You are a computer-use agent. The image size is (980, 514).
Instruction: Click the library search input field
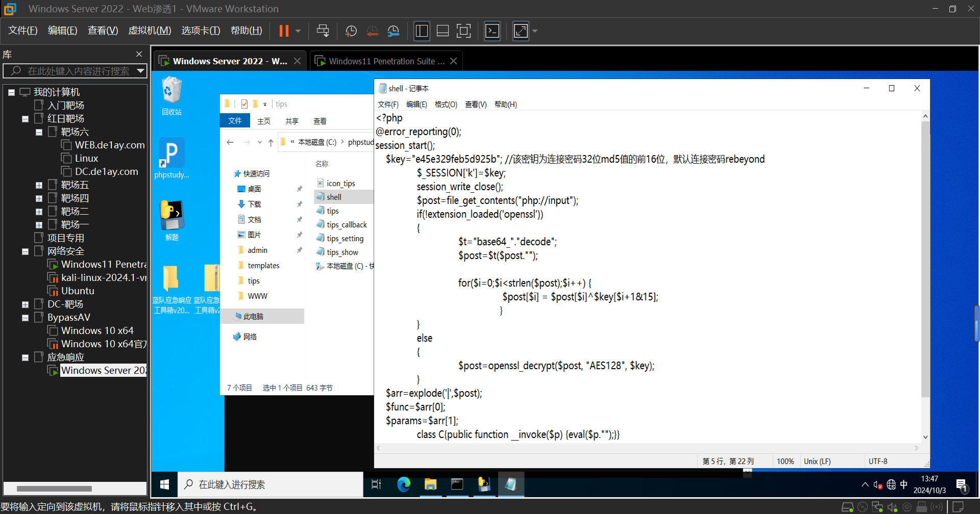pyautogui.click(x=75, y=71)
